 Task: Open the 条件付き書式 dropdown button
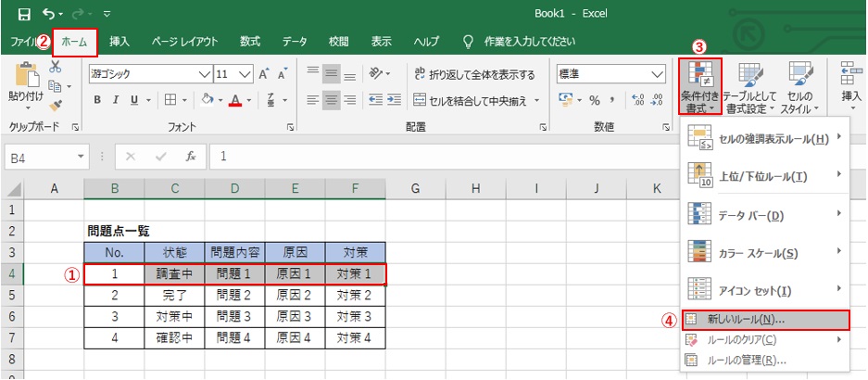700,86
